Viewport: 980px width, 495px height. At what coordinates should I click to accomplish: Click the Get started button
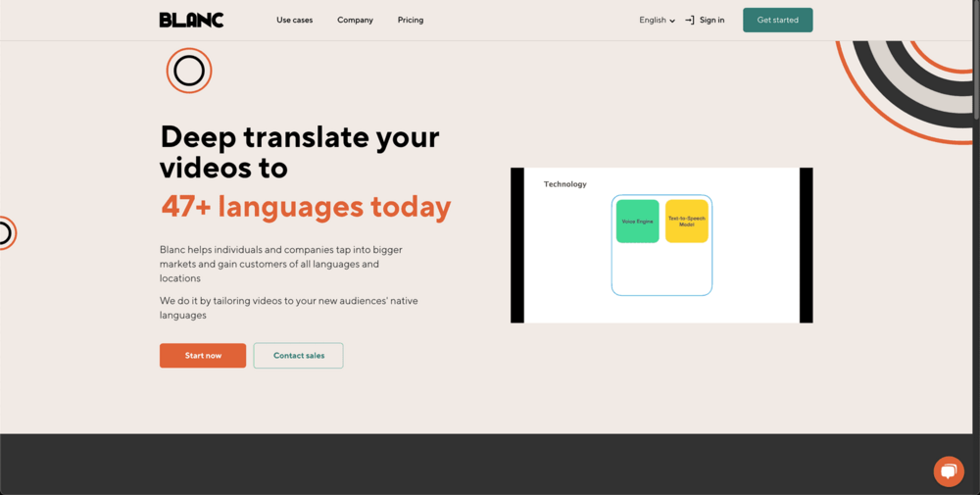(x=777, y=20)
